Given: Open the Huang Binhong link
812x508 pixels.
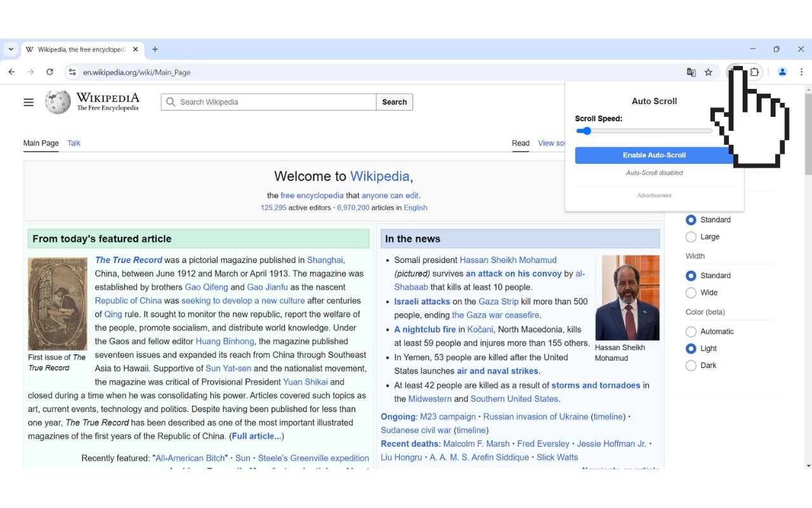Looking at the screenshot, I should [x=225, y=342].
